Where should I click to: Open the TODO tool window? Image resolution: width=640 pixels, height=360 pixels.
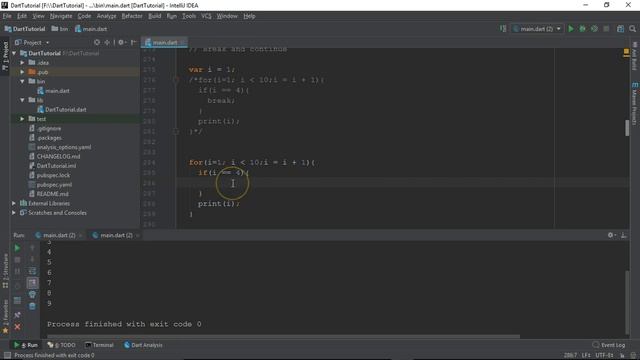coord(62,345)
